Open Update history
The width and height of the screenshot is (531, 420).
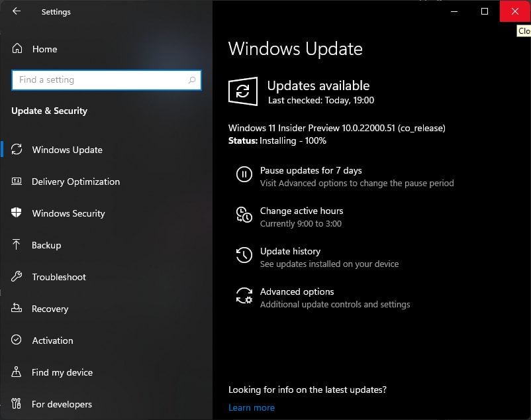[290, 251]
